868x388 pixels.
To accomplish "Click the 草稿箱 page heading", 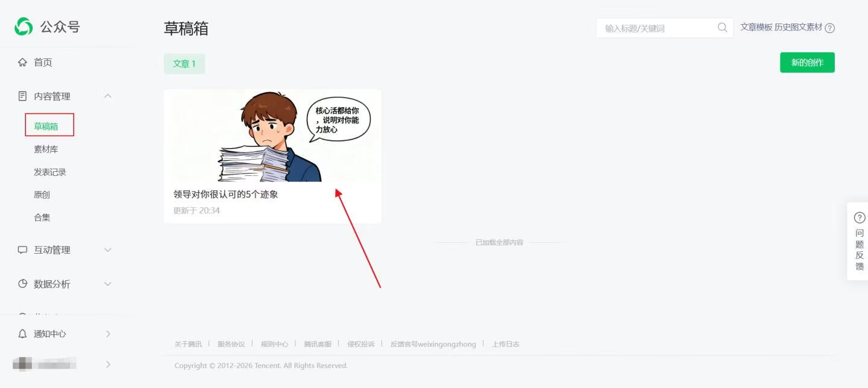I will pyautogui.click(x=186, y=28).
